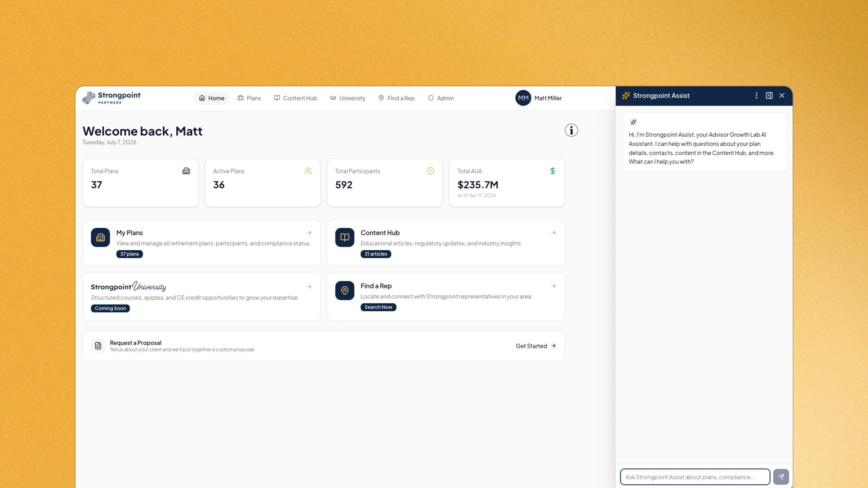
Task: Open Strongpoint Assist options menu (three dots)
Action: point(756,96)
